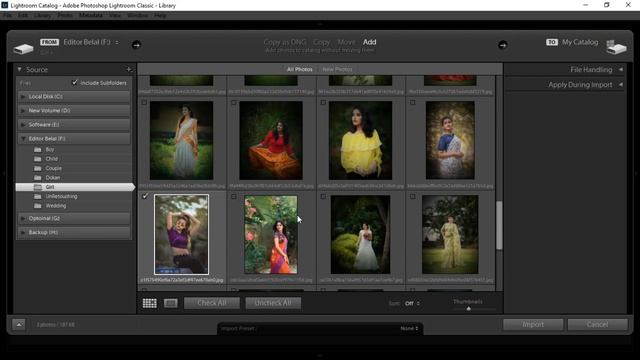Collapse the Source panel triangle
Screen dimensions: 640x360
19,69
